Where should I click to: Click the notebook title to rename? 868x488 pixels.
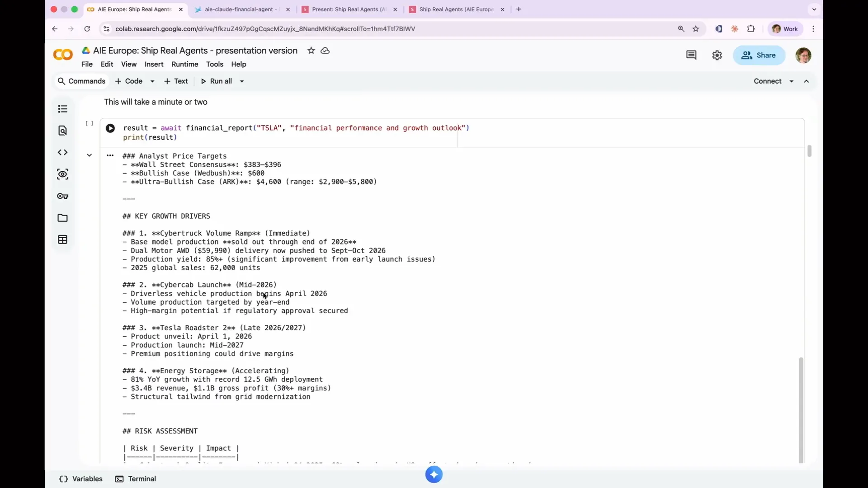tap(195, 51)
